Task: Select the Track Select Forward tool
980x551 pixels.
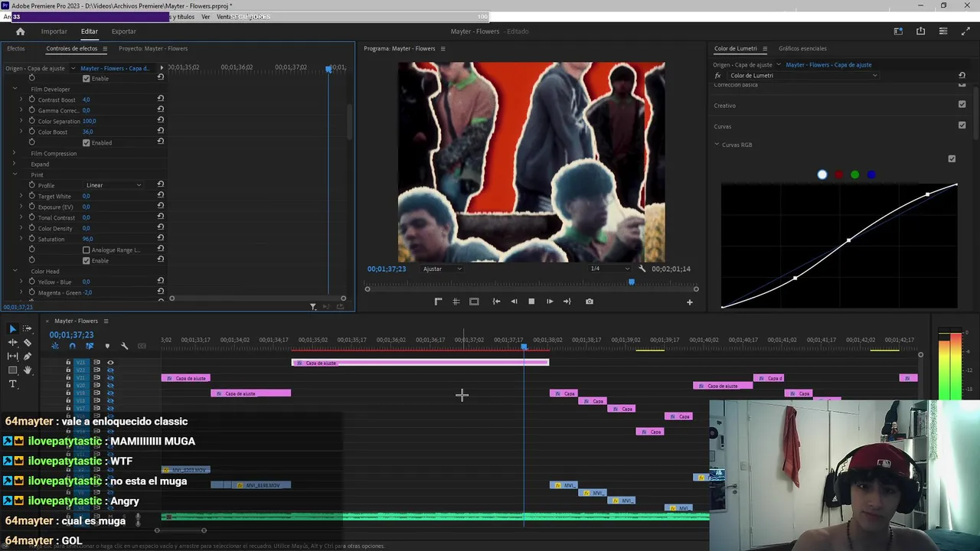Action: [x=28, y=329]
